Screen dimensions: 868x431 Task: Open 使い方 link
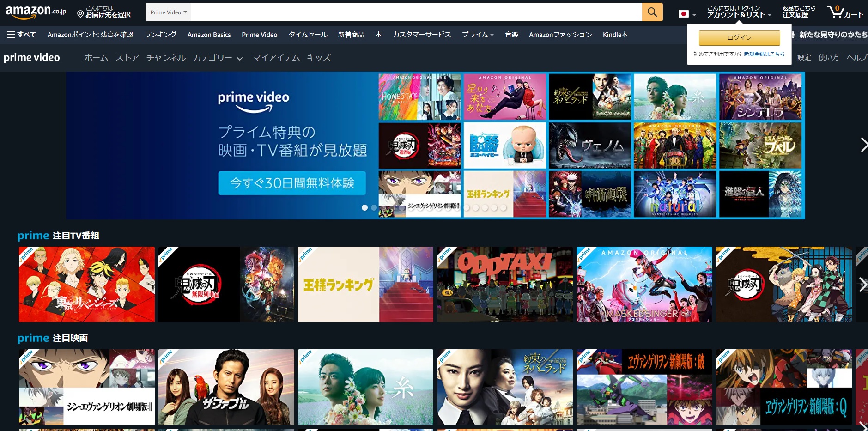pyautogui.click(x=829, y=57)
